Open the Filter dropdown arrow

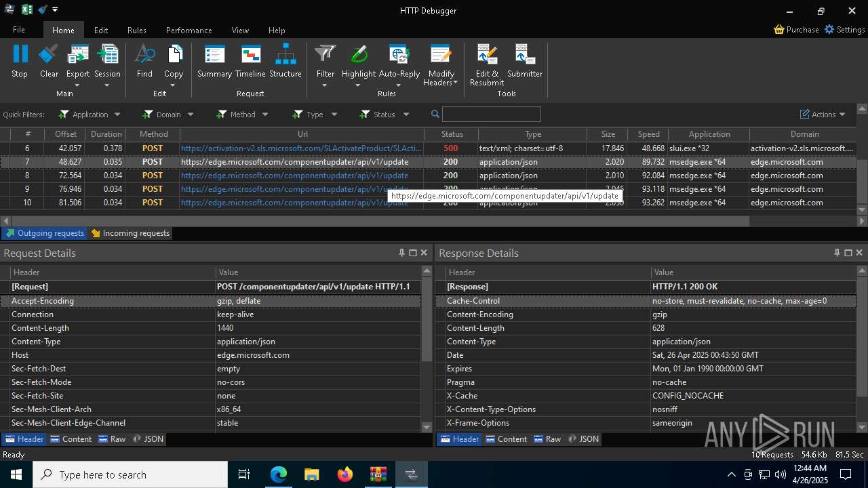[325, 85]
